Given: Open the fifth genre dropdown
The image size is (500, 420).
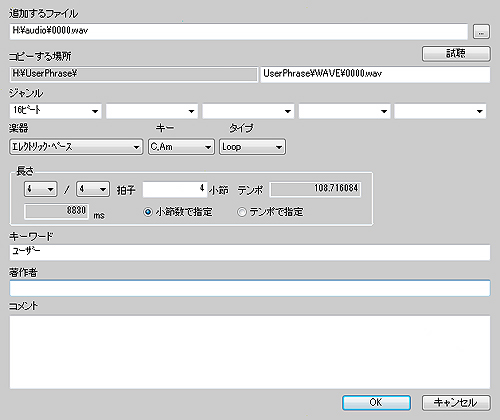Looking at the screenshot, I should [440, 111].
